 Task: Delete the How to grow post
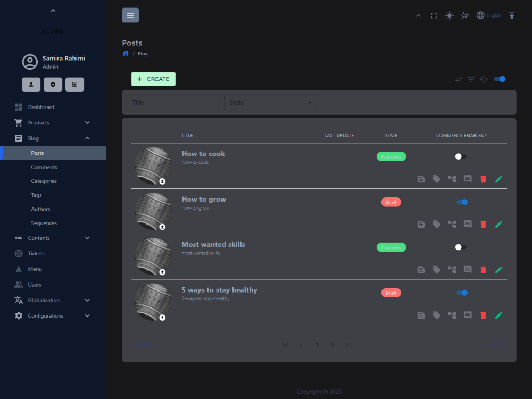(483, 224)
